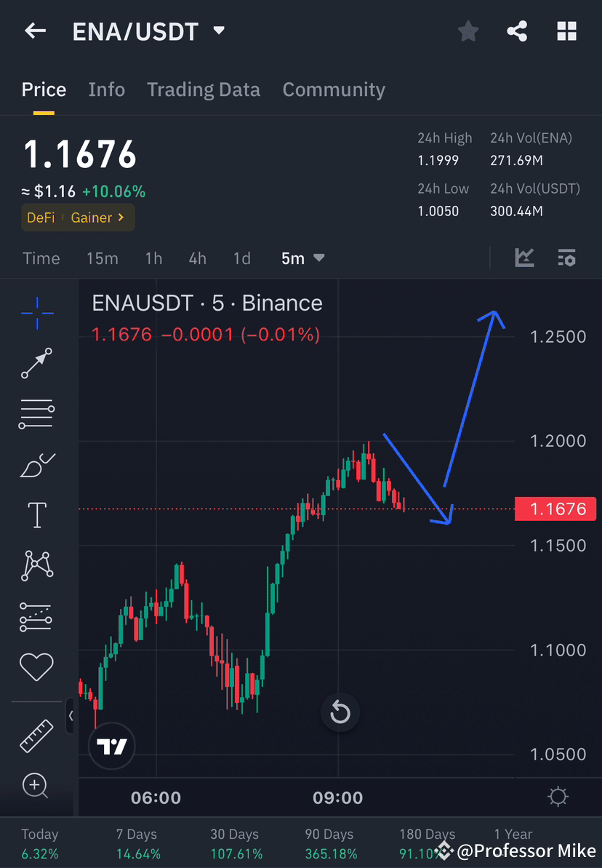
Task: Select the measure ruler tool
Action: coord(36,735)
